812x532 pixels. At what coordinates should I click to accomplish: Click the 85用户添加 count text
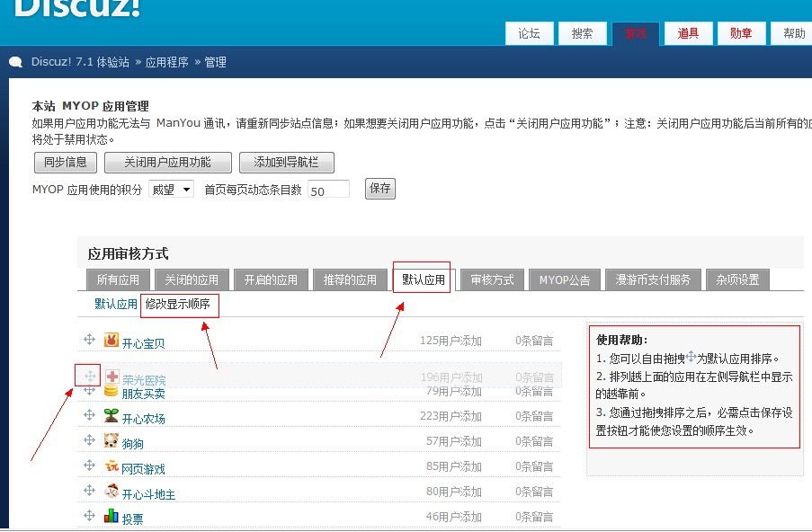[x=454, y=466]
